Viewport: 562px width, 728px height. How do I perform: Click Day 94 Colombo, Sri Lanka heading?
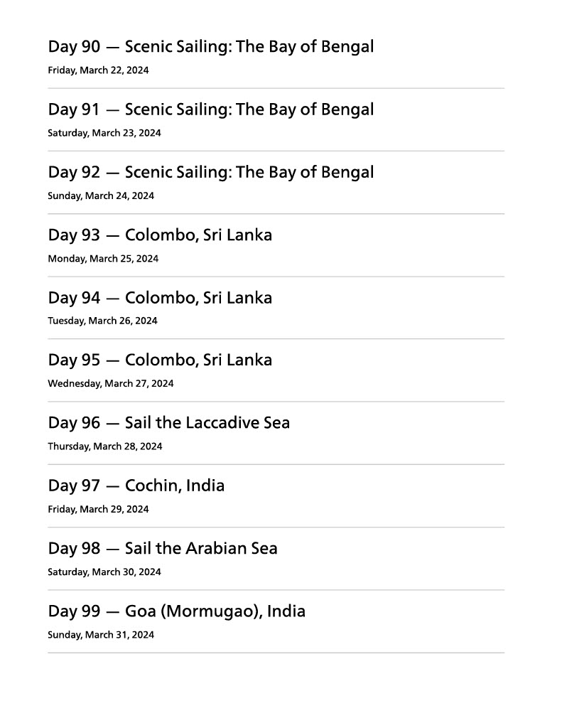coord(160,297)
